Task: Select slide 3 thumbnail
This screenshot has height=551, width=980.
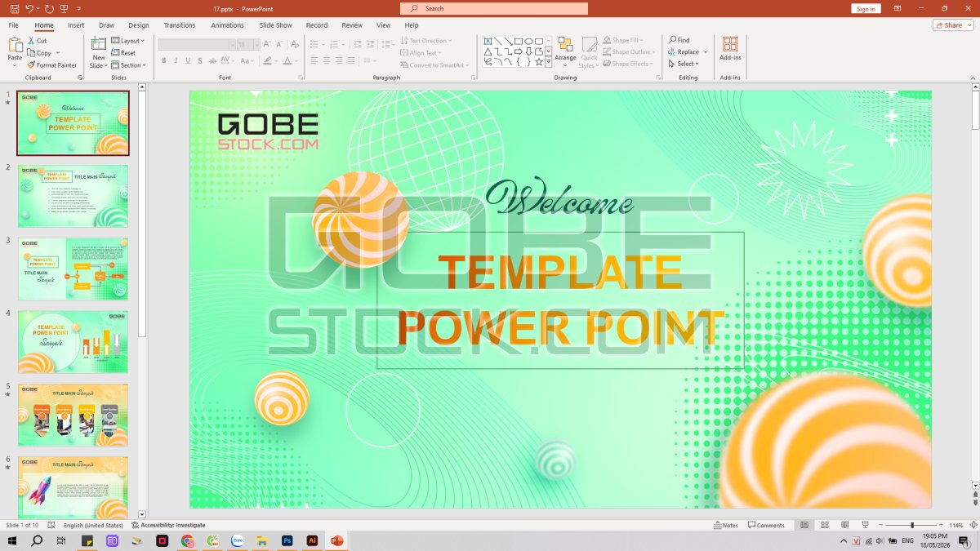Action: tap(73, 269)
